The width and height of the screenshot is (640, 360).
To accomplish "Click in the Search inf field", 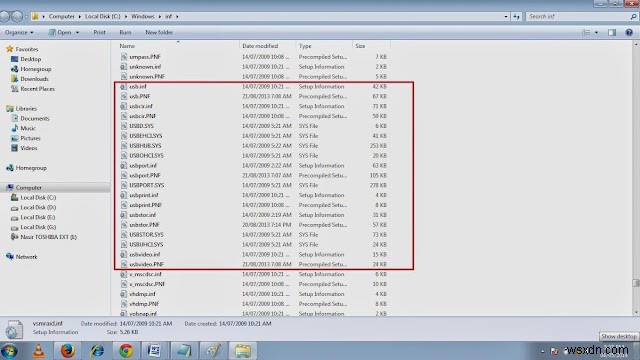I will [x=578, y=16].
